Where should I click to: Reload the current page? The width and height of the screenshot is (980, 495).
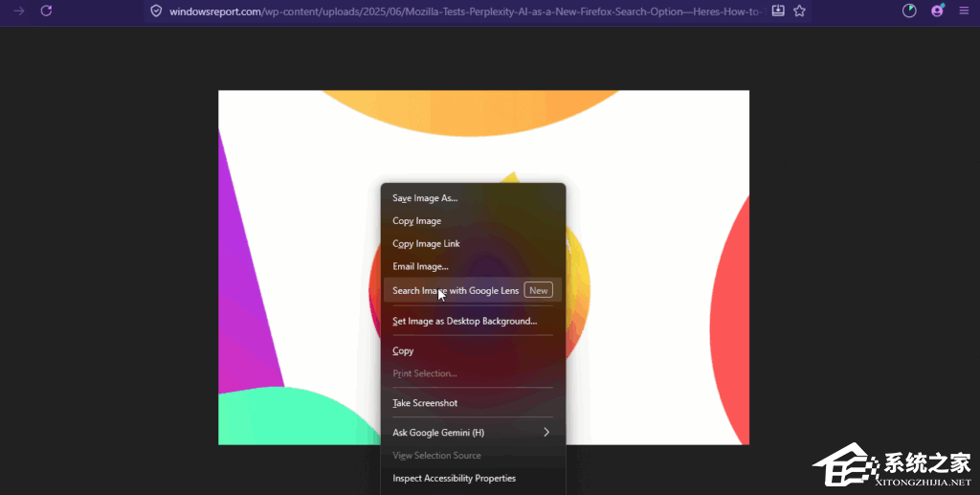click(46, 11)
